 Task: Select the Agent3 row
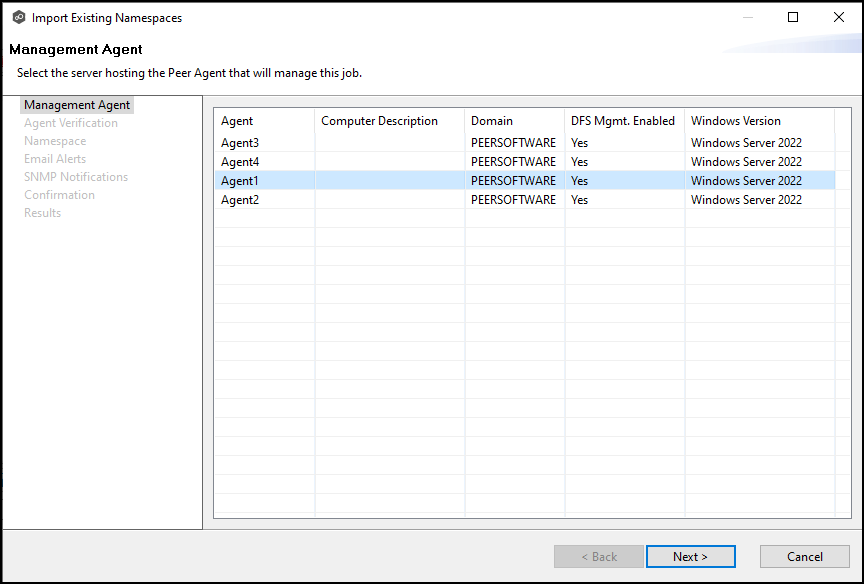(240, 143)
